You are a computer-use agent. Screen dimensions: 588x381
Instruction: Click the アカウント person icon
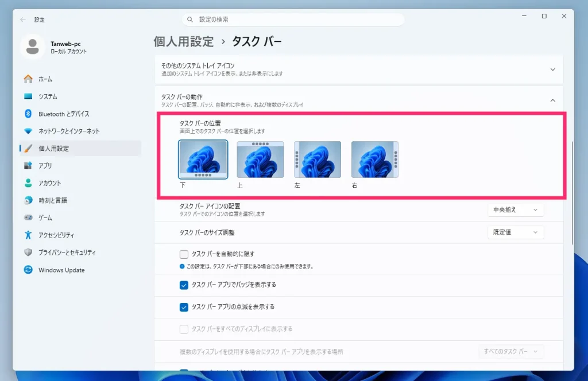28,183
